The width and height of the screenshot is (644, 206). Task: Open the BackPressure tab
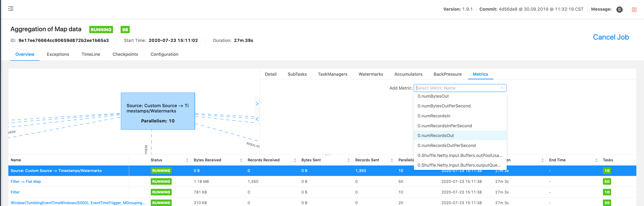(x=447, y=74)
